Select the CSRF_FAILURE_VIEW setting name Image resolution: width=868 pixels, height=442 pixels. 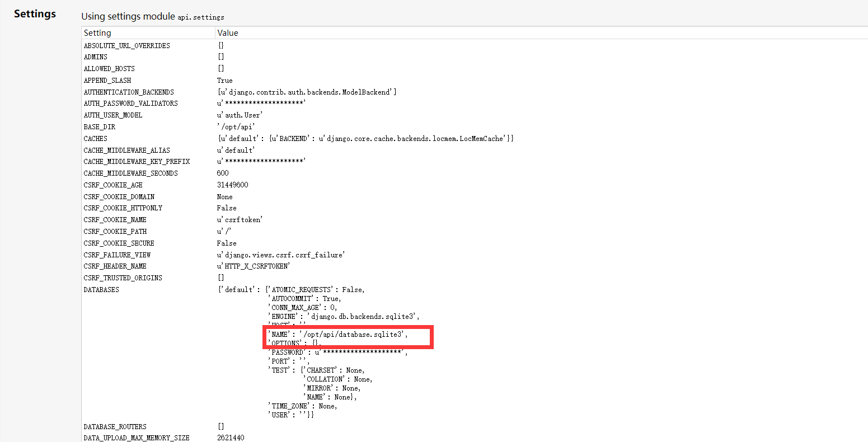tap(118, 255)
